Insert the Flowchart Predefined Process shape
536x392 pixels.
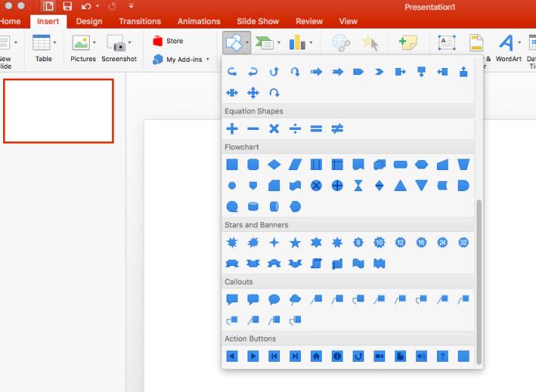coord(316,165)
